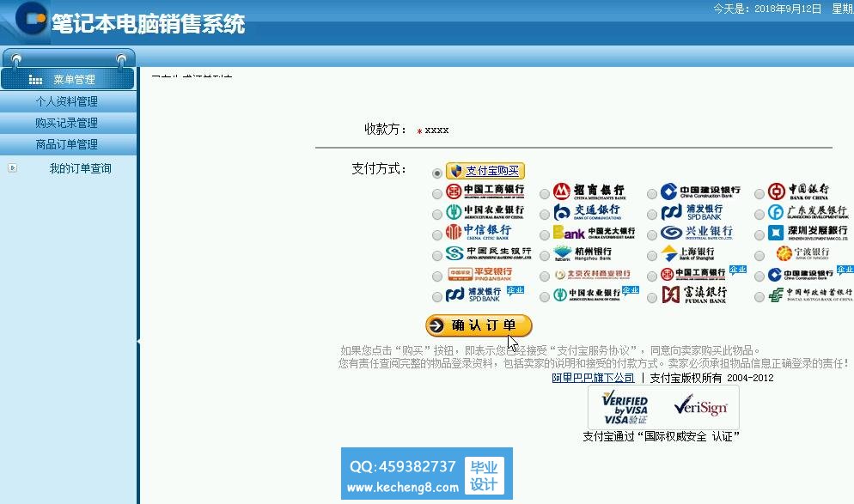Click the 北京农村商业银行 logo
Screen dimensions: 854x504
[x=593, y=274]
